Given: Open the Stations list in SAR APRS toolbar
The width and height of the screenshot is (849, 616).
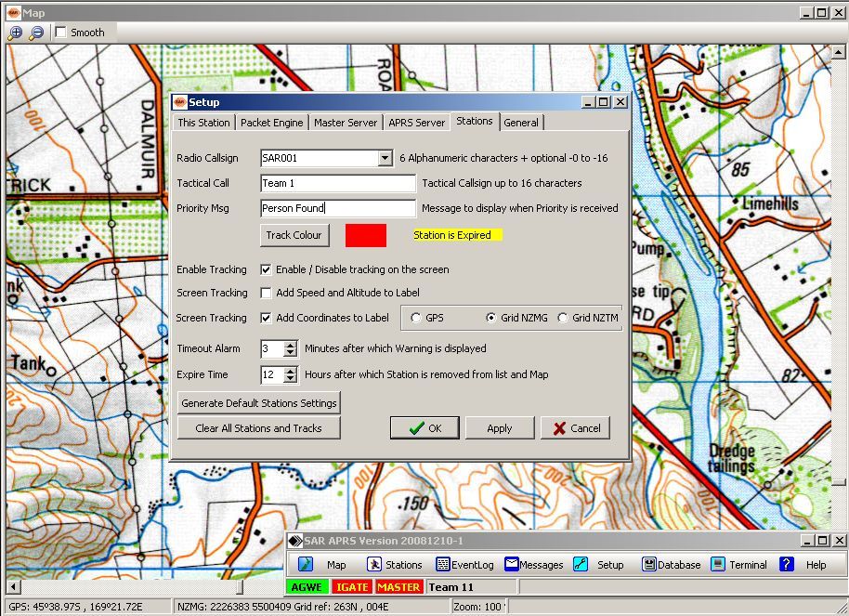Looking at the screenshot, I should click(x=394, y=565).
